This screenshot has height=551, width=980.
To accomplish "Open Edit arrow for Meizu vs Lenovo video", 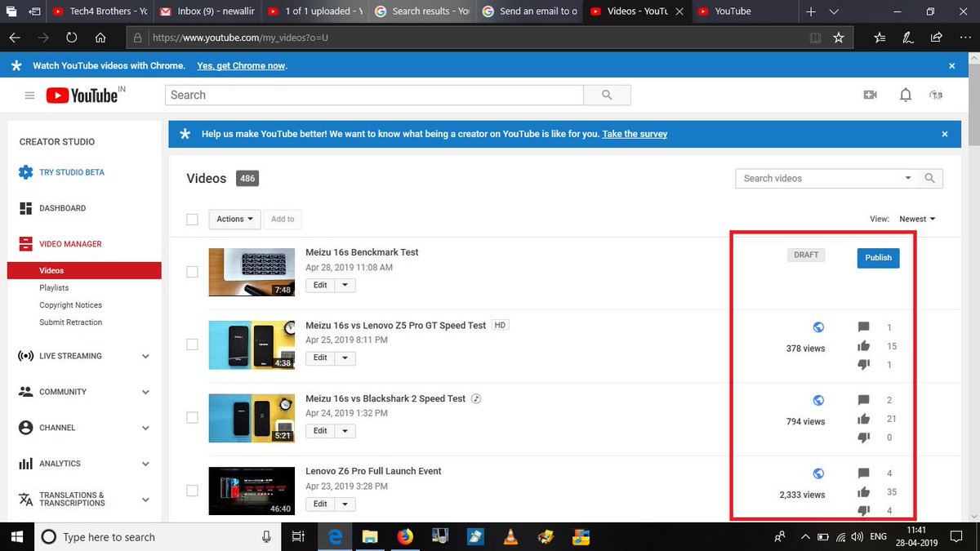I will coord(345,358).
